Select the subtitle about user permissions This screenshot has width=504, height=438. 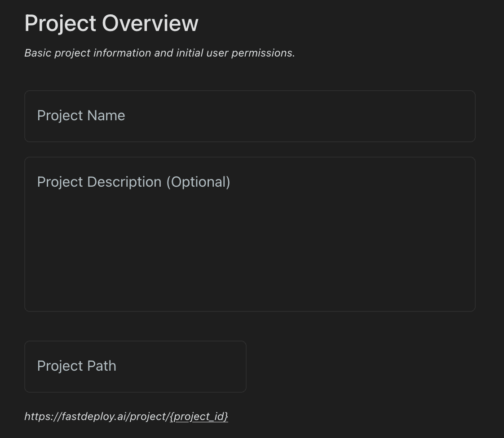point(159,53)
